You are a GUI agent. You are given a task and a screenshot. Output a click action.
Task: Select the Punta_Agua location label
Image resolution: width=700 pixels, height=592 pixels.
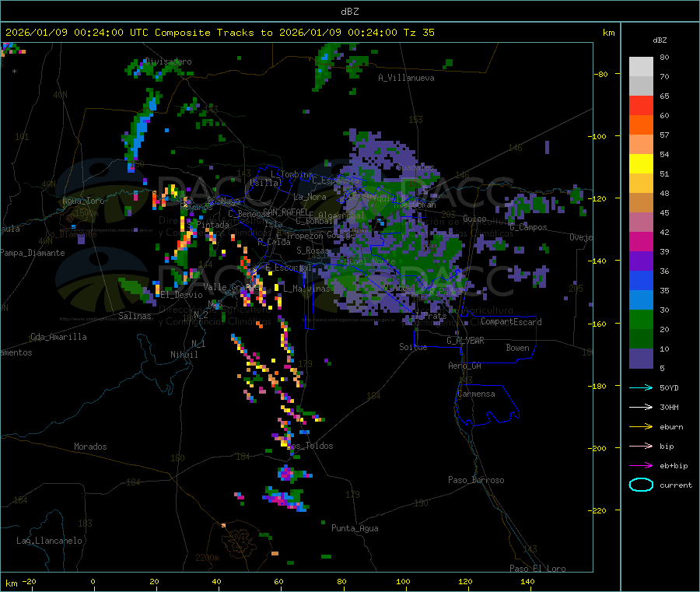point(355,528)
